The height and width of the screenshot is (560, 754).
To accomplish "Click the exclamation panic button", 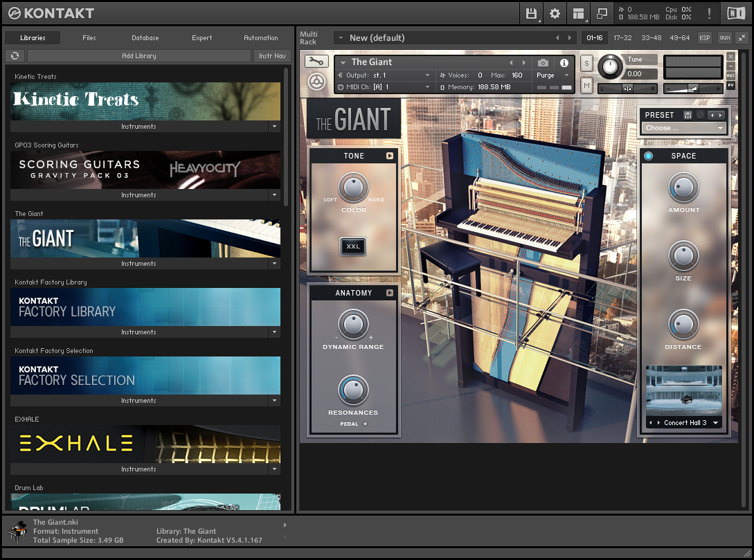I will [x=709, y=13].
